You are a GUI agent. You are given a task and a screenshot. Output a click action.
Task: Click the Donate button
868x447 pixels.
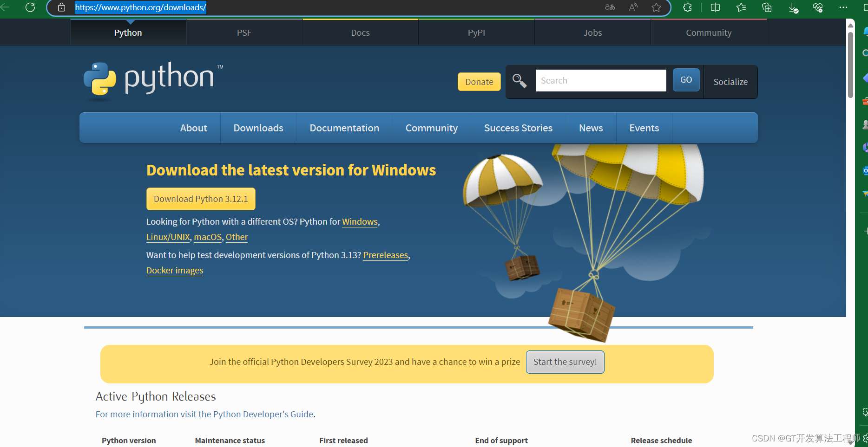tap(479, 82)
